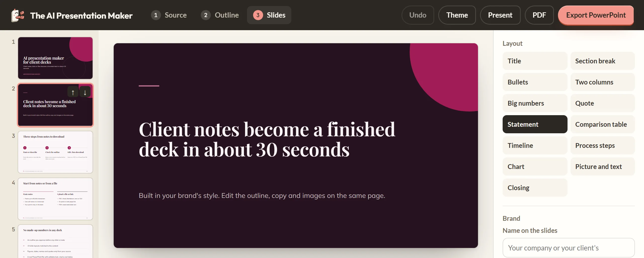Edit the main slide headline text
Image resolution: width=644 pixels, height=258 pixels.
point(267,139)
